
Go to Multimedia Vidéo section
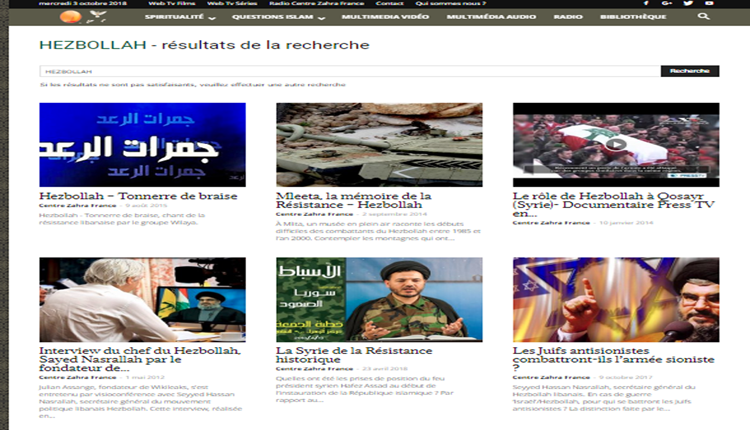tap(385, 17)
